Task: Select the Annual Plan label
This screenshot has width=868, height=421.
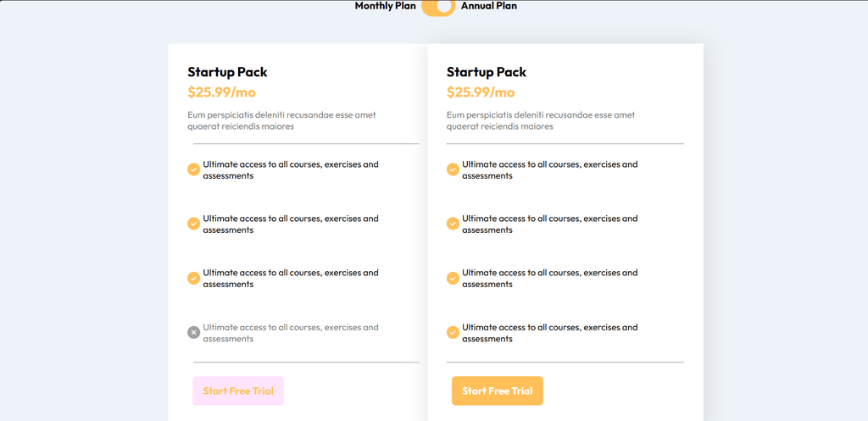Action: click(489, 6)
